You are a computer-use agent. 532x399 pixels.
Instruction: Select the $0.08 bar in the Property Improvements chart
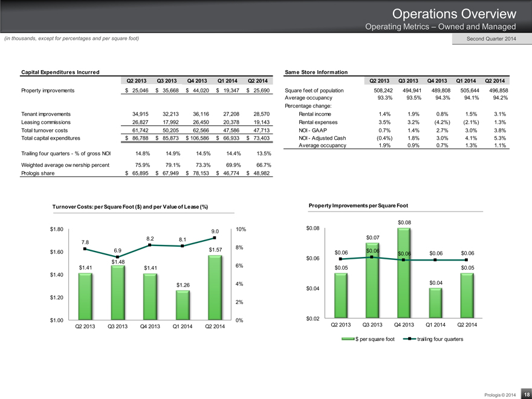[404, 272]
